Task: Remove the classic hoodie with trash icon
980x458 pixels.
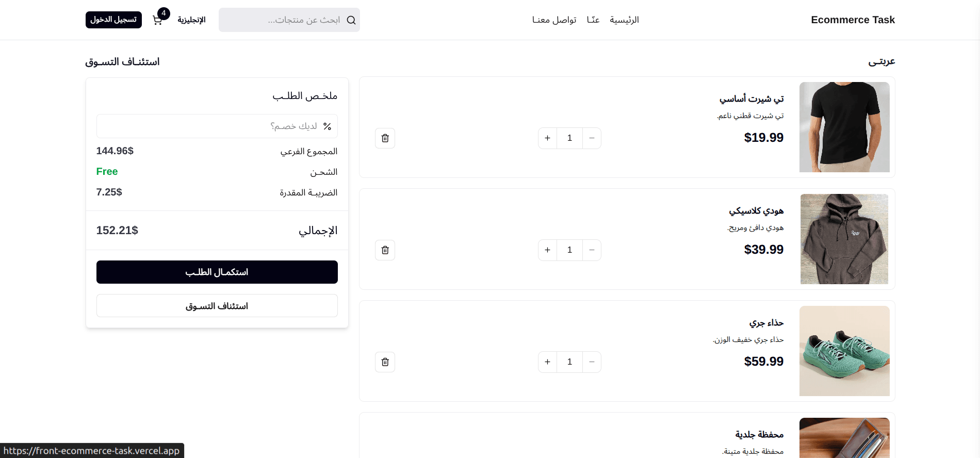Action: (x=385, y=250)
